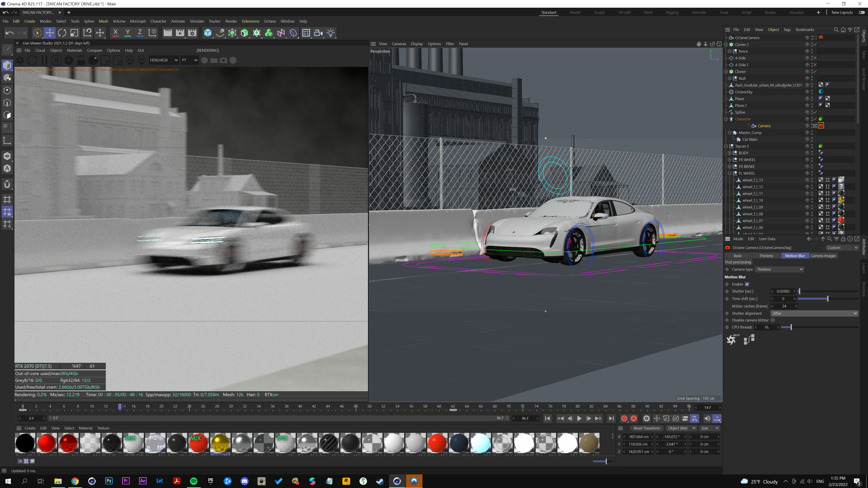Select the Move tool in toolbar
This screenshot has width=868, height=488.
click(x=50, y=33)
